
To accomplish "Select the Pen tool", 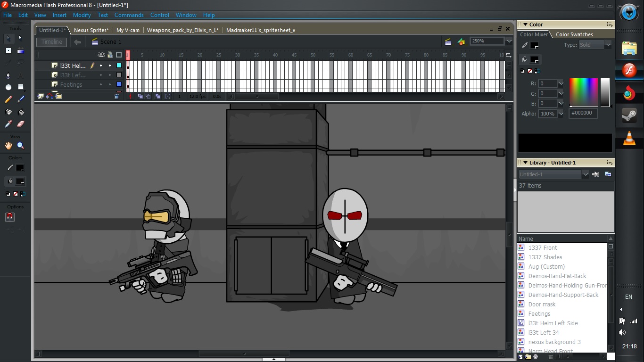I will (8, 75).
